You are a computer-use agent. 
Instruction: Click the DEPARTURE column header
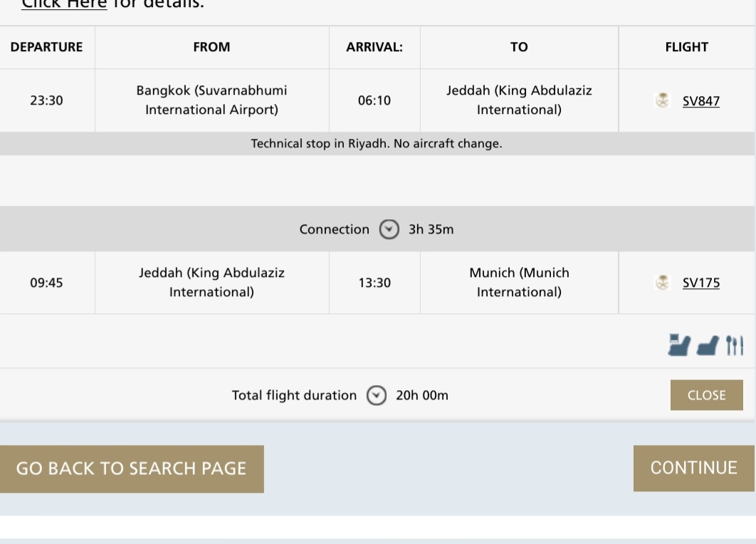coord(47,47)
